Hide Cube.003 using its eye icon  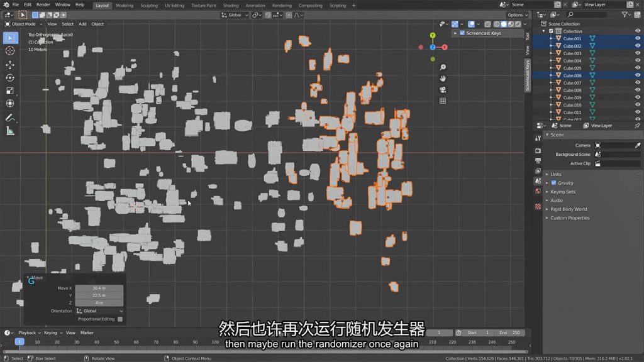click(638, 53)
